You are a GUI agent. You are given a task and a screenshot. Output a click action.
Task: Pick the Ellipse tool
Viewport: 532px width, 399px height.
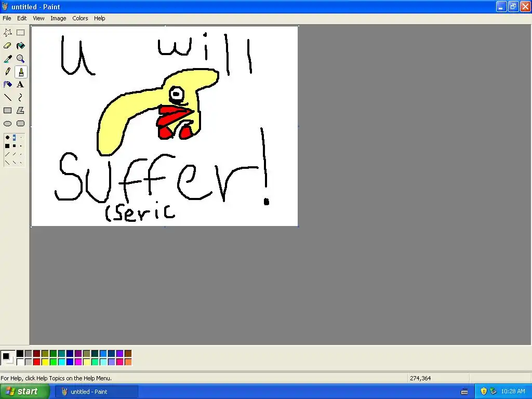click(x=7, y=124)
